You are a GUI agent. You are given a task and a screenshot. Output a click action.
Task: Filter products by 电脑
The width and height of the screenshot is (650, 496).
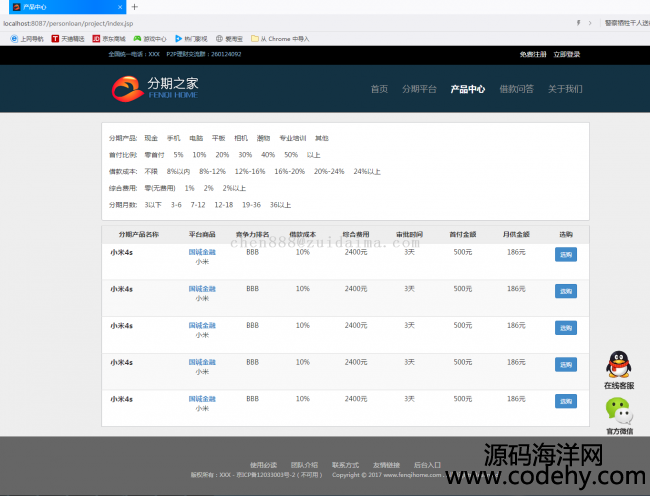click(196, 138)
